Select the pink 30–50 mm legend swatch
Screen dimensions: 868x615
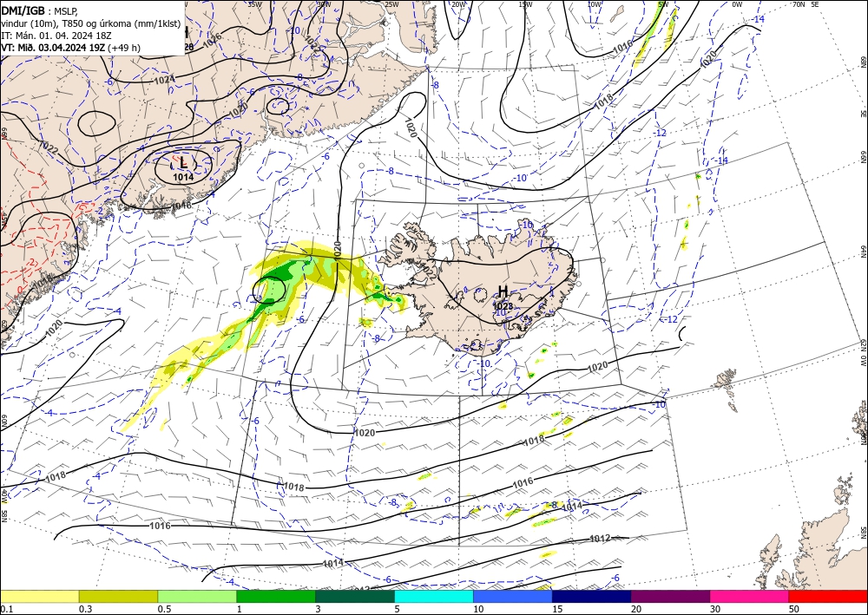tap(750, 596)
